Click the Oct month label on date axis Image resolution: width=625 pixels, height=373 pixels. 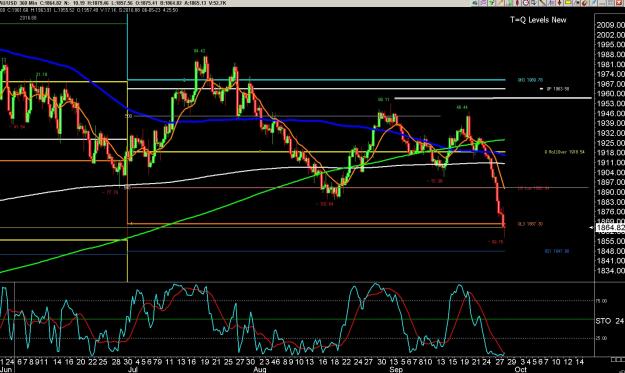pyautogui.click(x=521, y=369)
